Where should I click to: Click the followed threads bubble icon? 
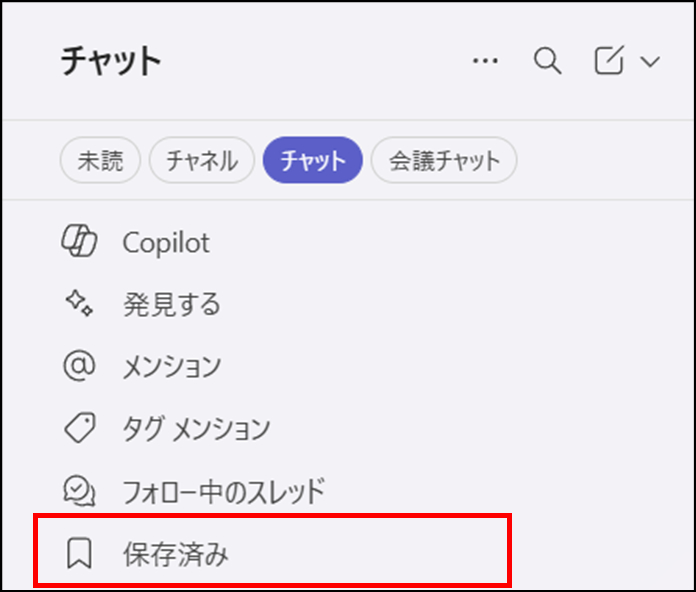click(78, 490)
